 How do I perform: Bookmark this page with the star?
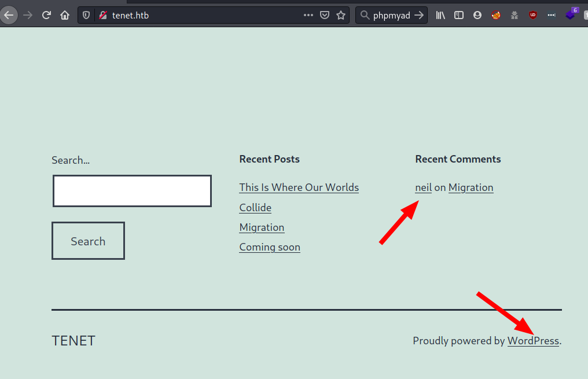click(x=341, y=16)
